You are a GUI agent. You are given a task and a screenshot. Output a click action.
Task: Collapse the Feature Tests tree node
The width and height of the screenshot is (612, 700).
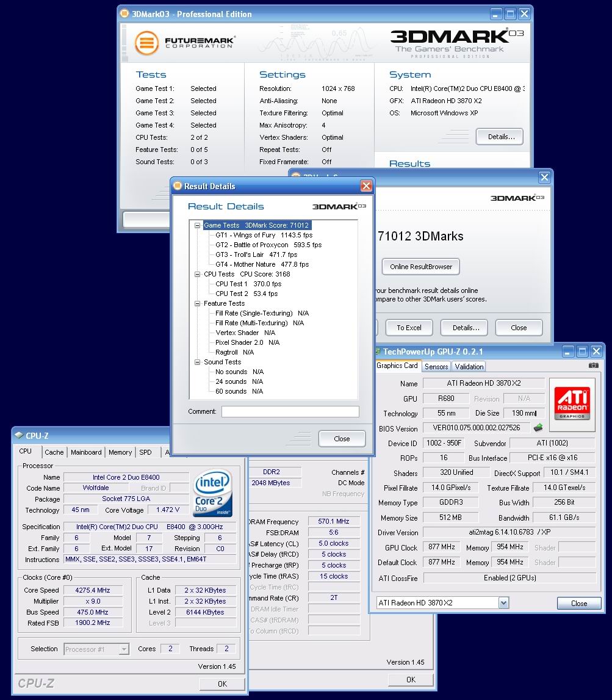click(x=197, y=303)
